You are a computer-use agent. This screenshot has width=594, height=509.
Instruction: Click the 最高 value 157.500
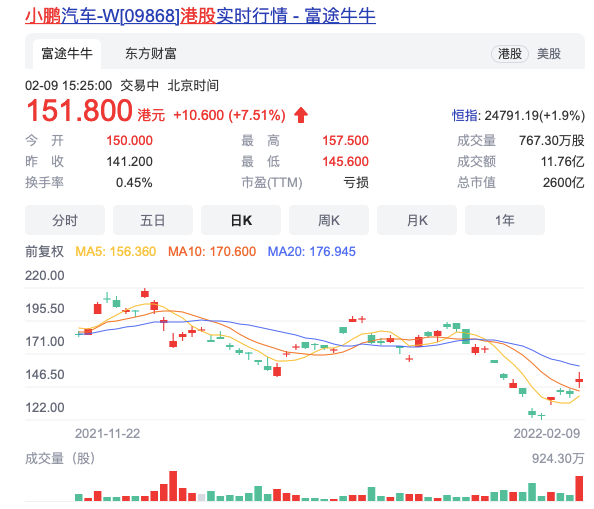coord(345,141)
